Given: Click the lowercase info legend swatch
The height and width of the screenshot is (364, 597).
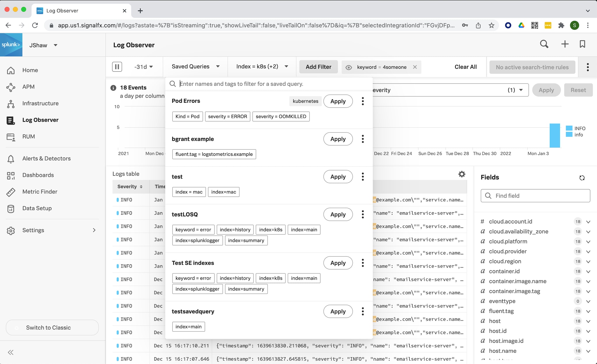Looking at the screenshot, I should click(569, 135).
